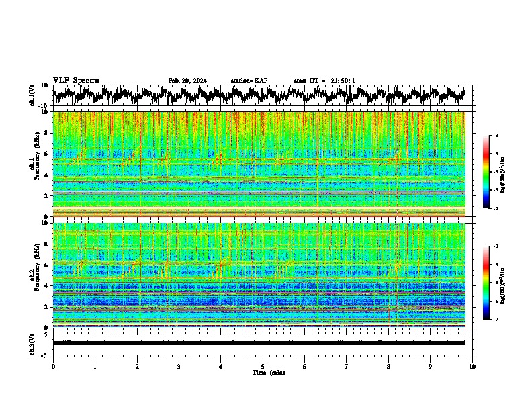Click time axis tick label '6'

(305, 367)
